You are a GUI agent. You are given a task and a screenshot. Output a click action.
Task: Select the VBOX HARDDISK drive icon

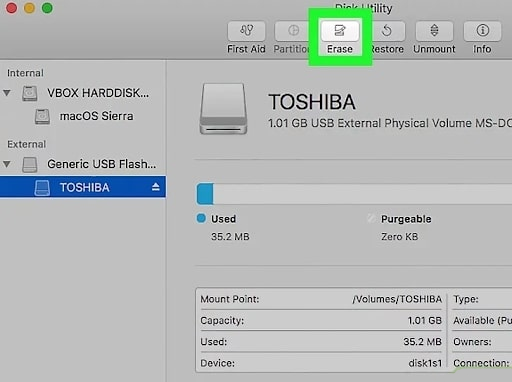pyautogui.click(x=30, y=93)
